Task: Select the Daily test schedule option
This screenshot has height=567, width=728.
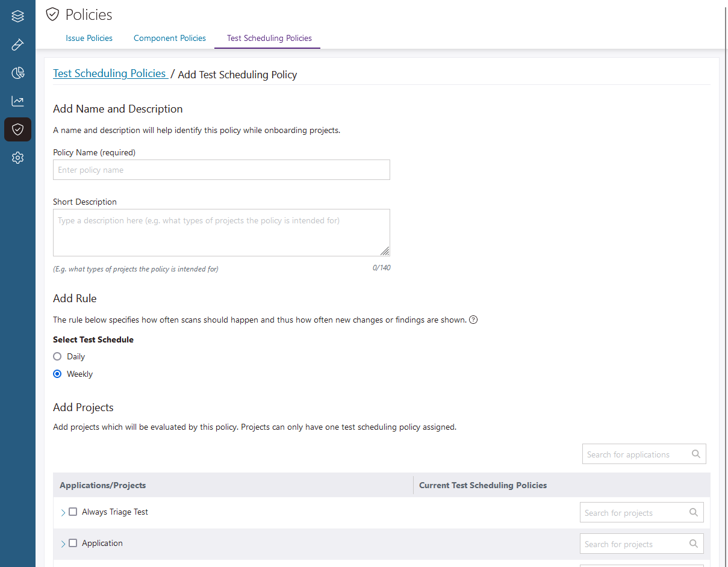Action: pos(58,356)
